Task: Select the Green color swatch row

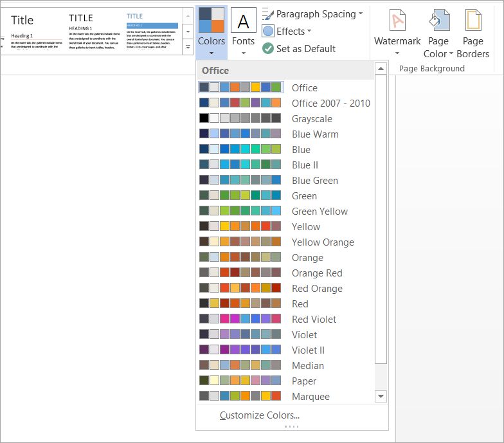Action: click(240, 195)
